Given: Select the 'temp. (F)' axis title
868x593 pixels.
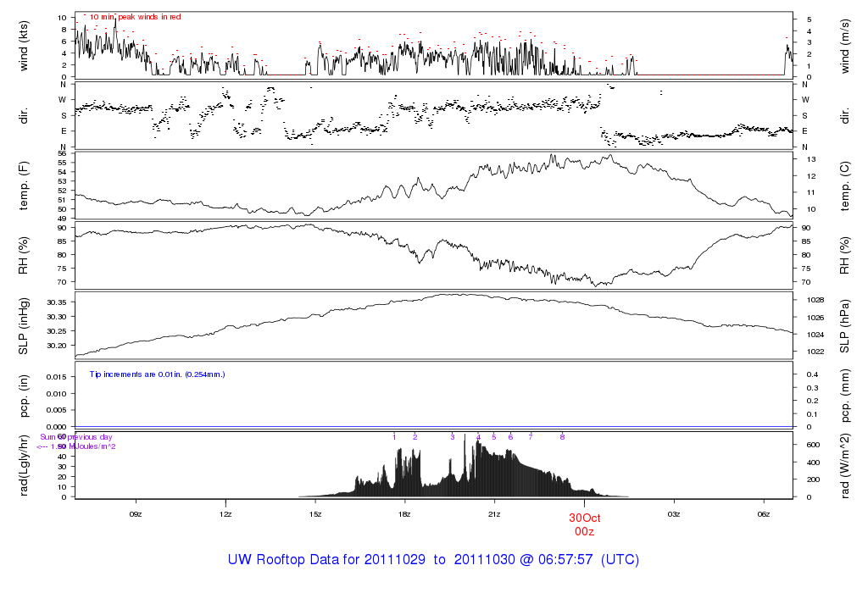Looking at the screenshot, I should tap(24, 184).
